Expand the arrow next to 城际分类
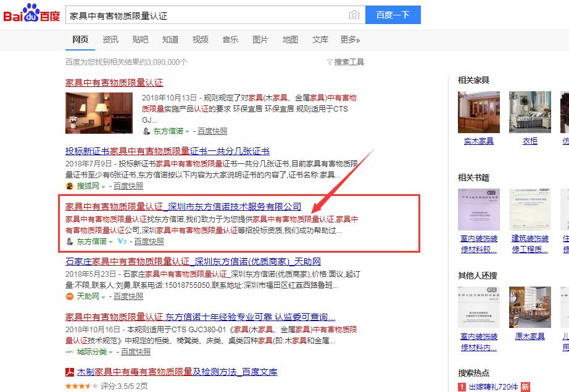This screenshot has width=569, height=392. coord(111,353)
